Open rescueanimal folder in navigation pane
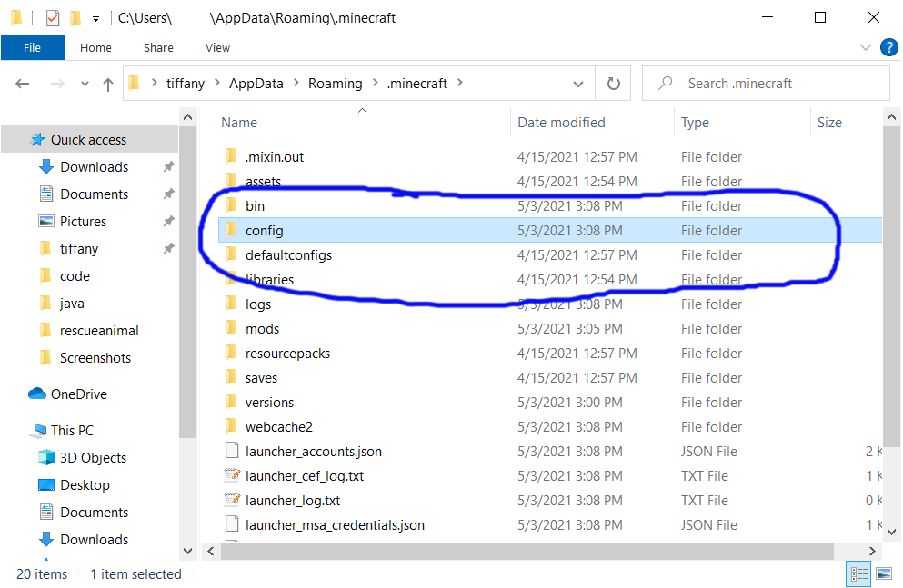Image resolution: width=903 pixels, height=588 pixels. pyautogui.click(x=99, y=331)
